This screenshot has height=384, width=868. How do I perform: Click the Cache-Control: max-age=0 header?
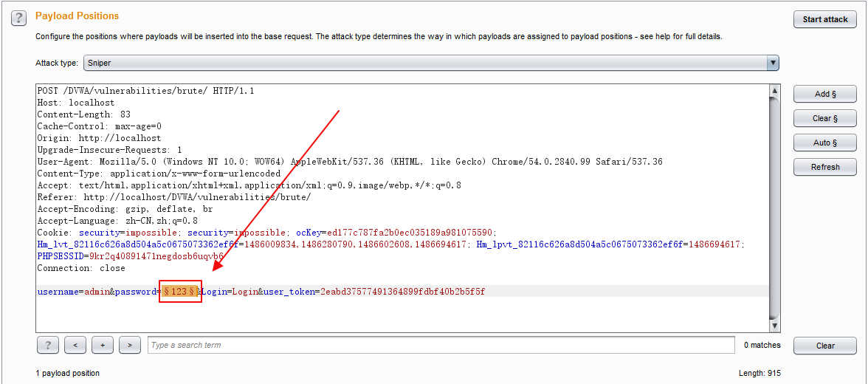pos(99,126)
